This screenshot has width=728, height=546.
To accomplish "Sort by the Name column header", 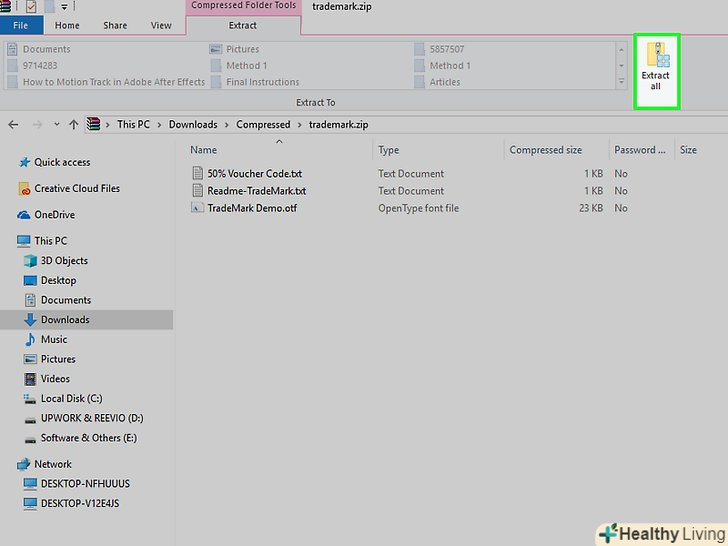I will click(x=203, y=150).
